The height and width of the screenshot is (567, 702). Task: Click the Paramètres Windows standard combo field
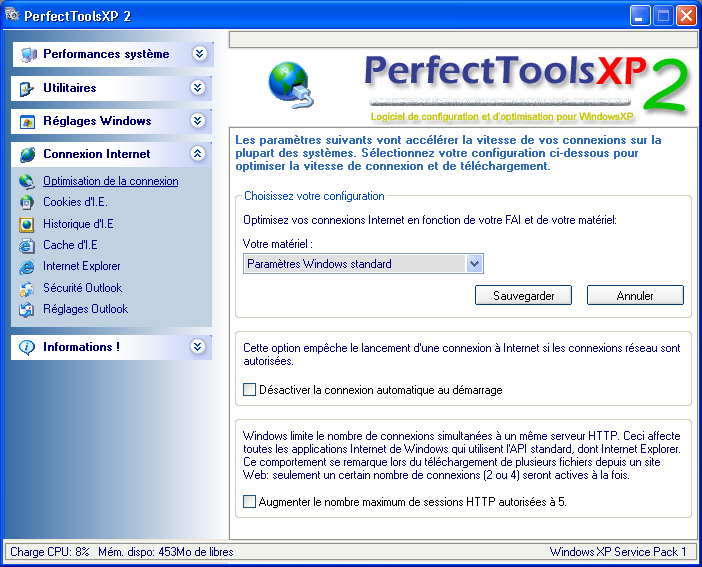363,264
